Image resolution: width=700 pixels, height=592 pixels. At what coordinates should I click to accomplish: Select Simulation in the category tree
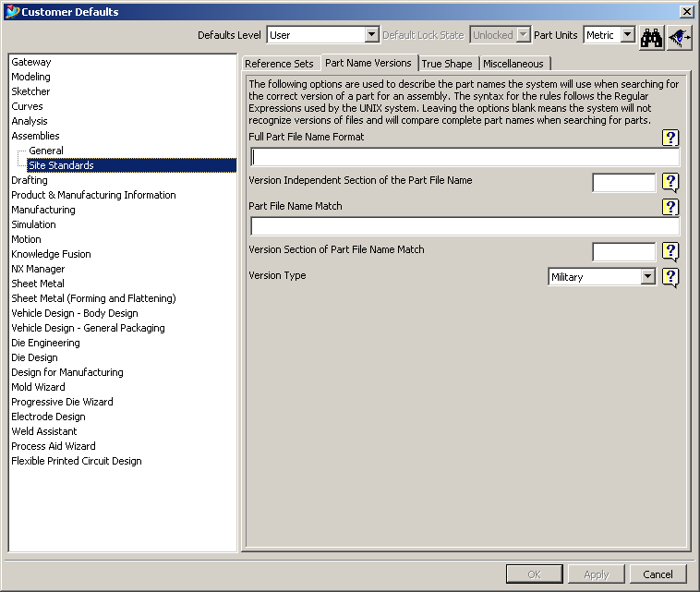(33, 224)
